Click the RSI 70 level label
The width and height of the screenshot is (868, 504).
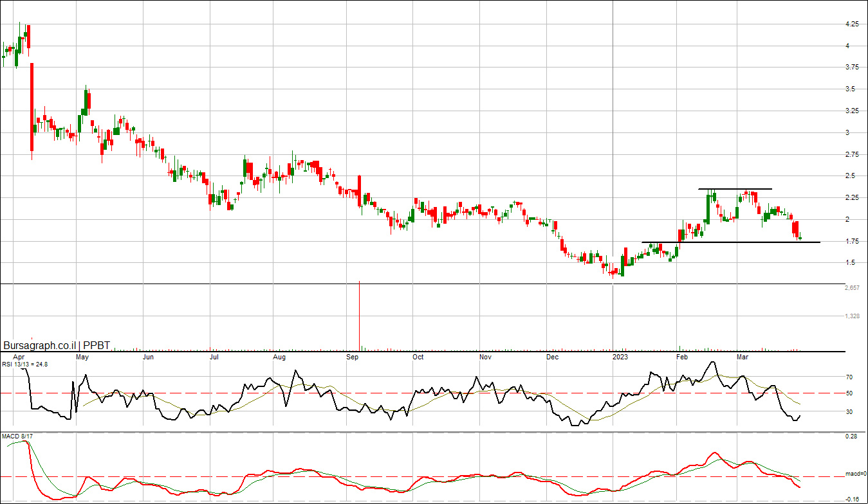[x=849, y=377]
